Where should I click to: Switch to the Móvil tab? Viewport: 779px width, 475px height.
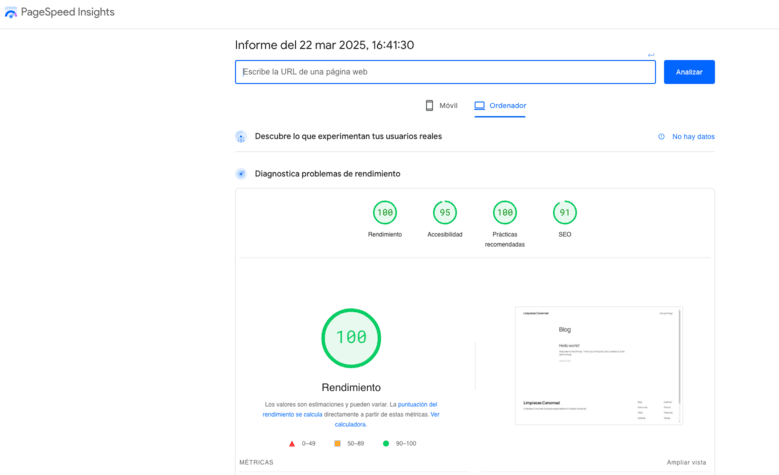[x=441, y=105]
